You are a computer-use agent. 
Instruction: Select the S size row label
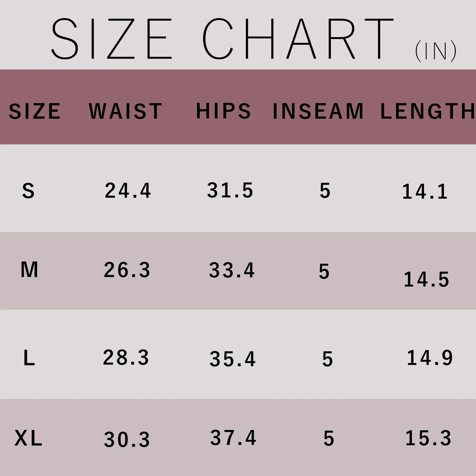point(28,191)
